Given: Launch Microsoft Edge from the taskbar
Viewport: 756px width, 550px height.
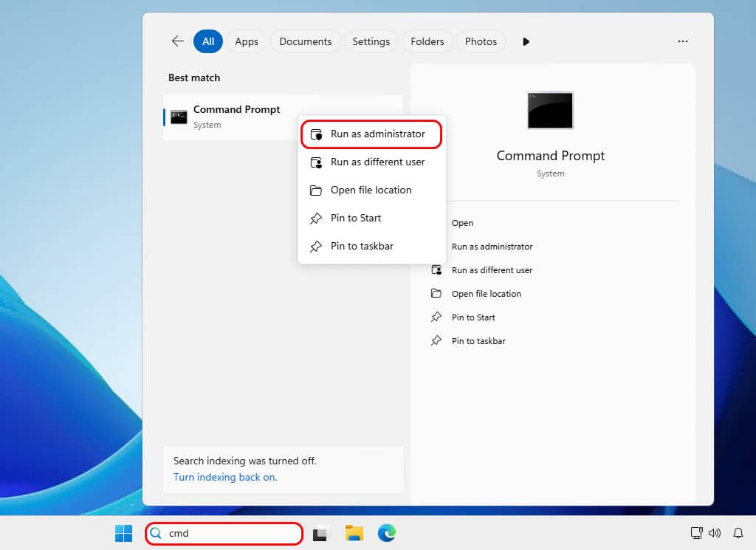Looking at the screenshot, I should [x=387, y=533].
